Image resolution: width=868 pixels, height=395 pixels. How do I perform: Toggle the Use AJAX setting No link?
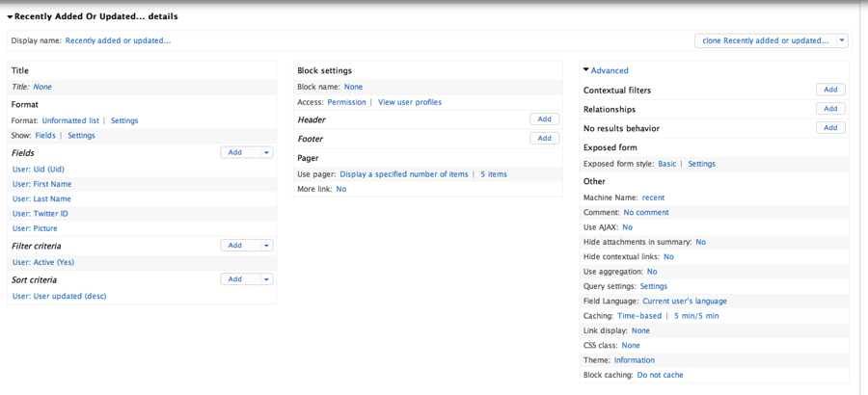point(627,227)
